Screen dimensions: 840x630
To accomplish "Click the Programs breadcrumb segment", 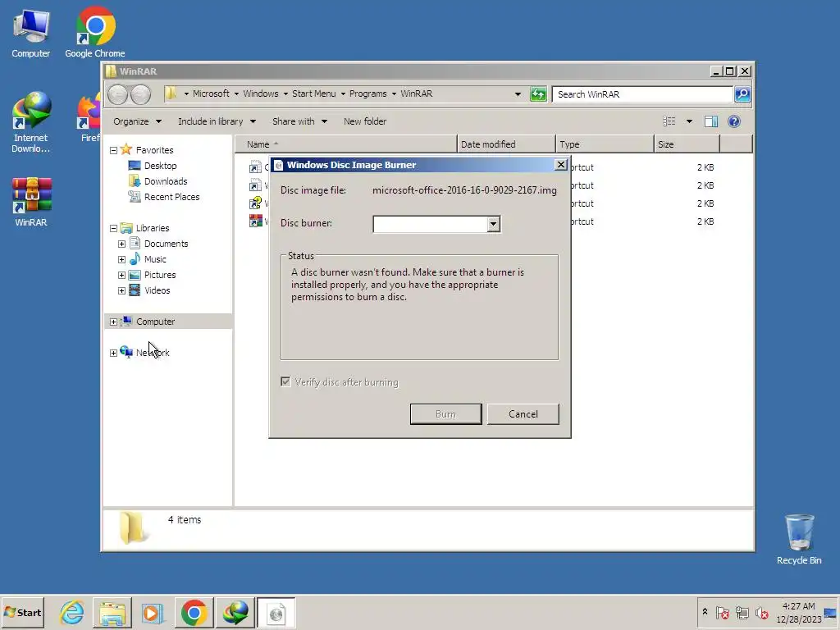I will click(x=368, y=94).
